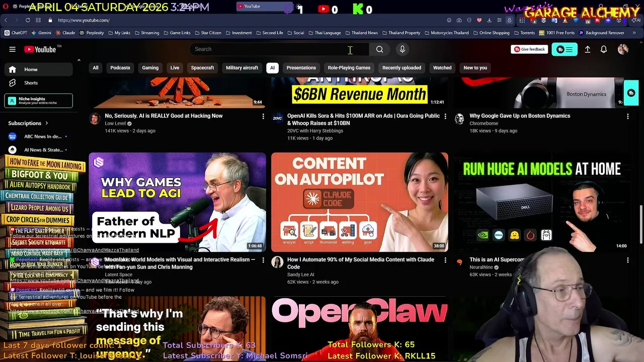
Task: Open the account avatar menu
Action: point(623,49)
